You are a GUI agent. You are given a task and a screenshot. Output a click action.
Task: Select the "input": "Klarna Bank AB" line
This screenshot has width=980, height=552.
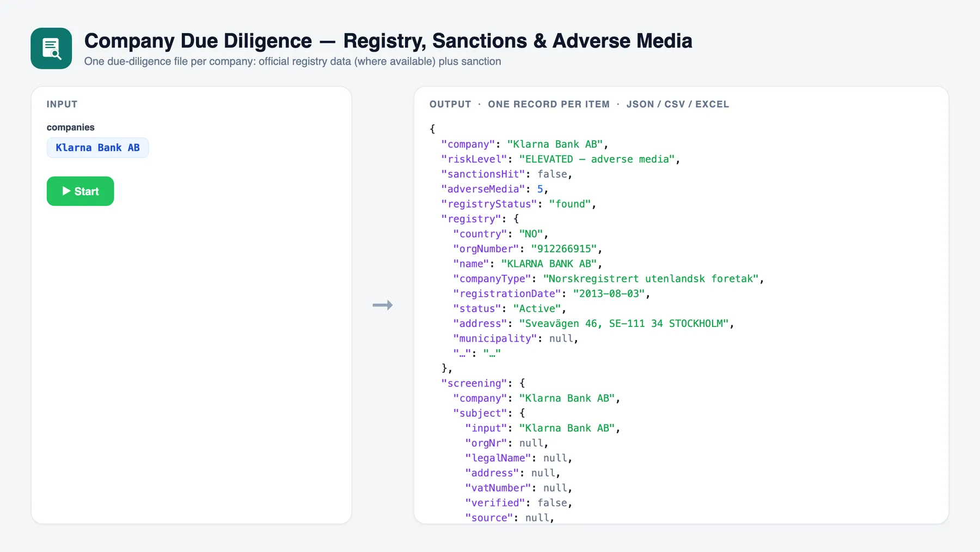point(543,428)
